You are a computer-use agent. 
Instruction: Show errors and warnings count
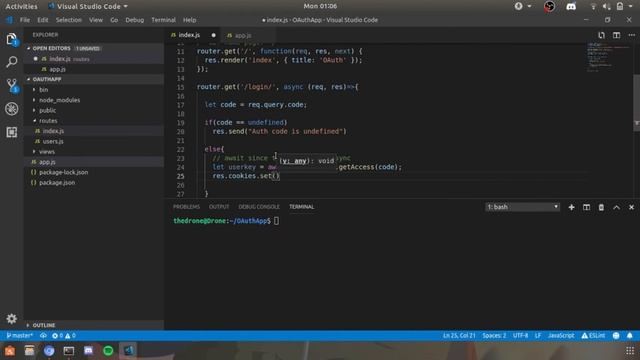[x=64, y=336]
